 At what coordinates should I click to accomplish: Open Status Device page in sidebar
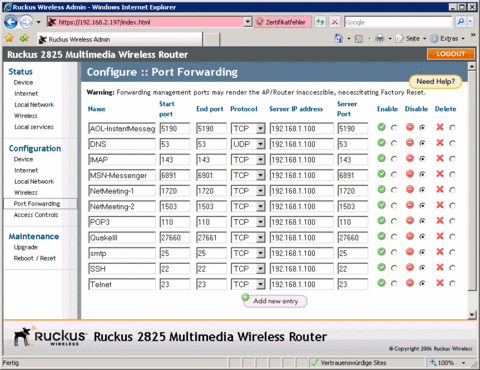tap(23, 82)
